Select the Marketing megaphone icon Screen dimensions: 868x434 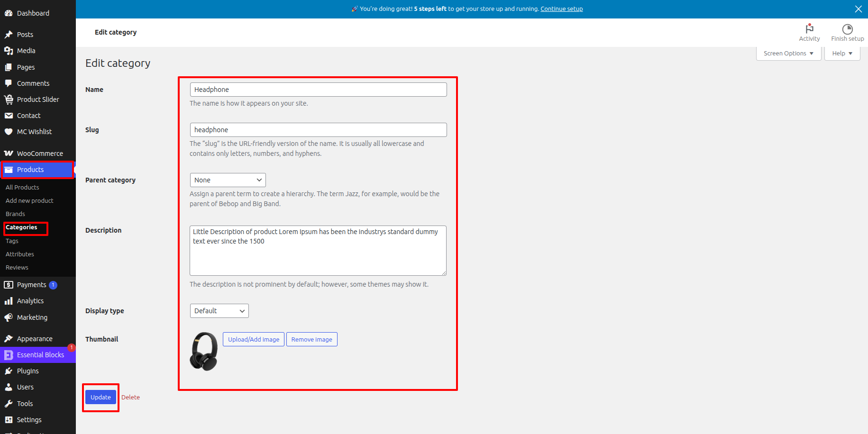tap(9, 317)
